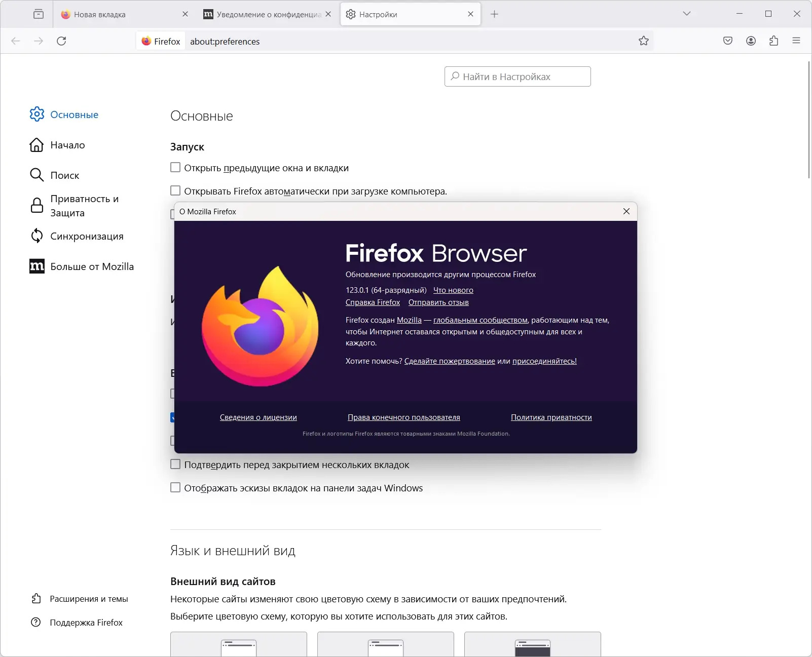Open the account icon in toolbar
812x657 pixels.
(x=751, y=41)
